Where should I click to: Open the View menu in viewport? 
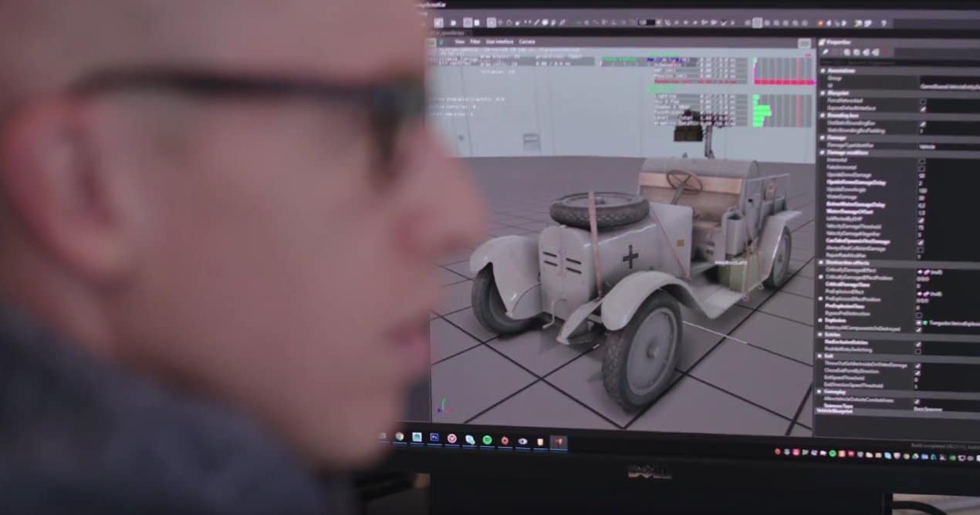pos(459,42)
